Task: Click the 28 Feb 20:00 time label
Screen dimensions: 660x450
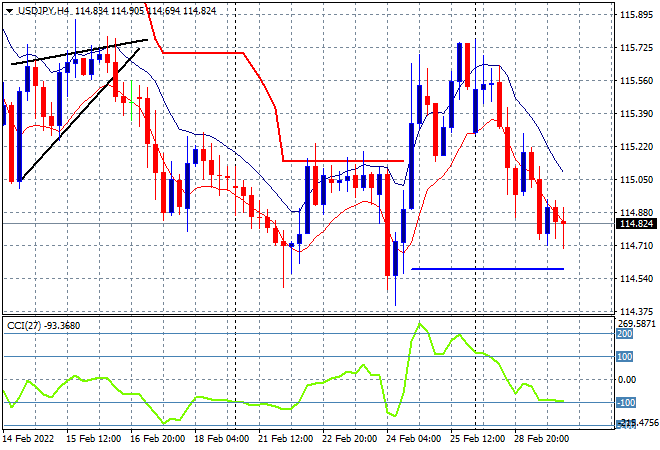Action: click(x=541, y=439)
